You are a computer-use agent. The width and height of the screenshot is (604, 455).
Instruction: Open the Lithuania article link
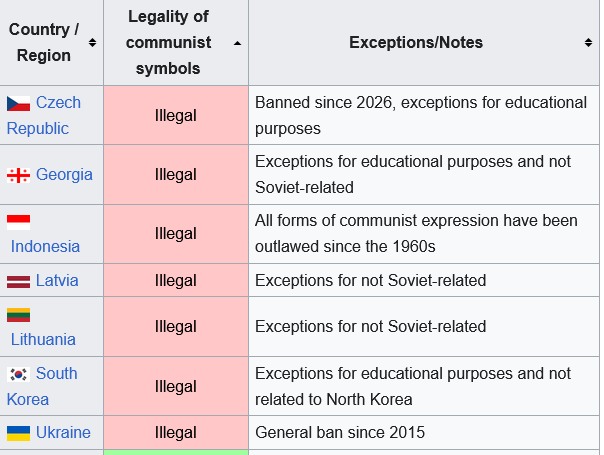pos(43,339)
